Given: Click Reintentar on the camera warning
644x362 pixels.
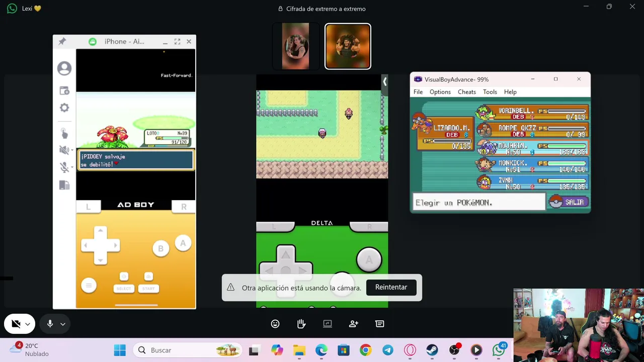Looking at the screenshot, I should coord(391,287).
